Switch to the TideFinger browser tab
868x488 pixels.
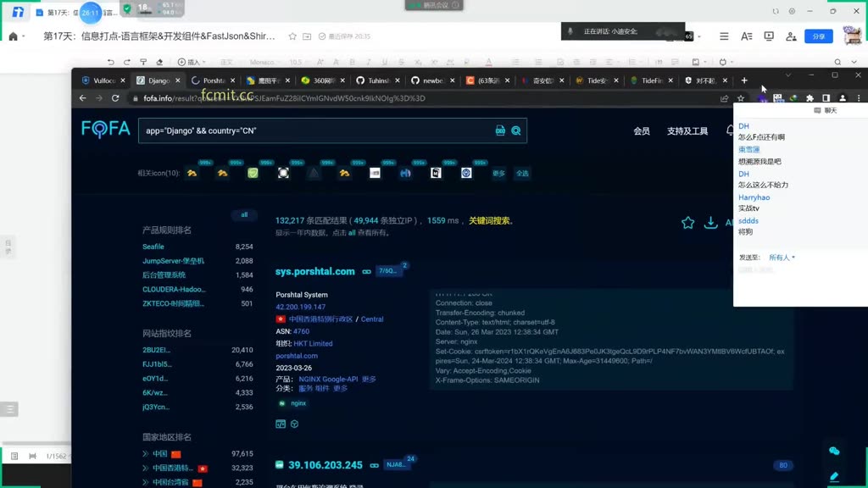coord(651,80)
